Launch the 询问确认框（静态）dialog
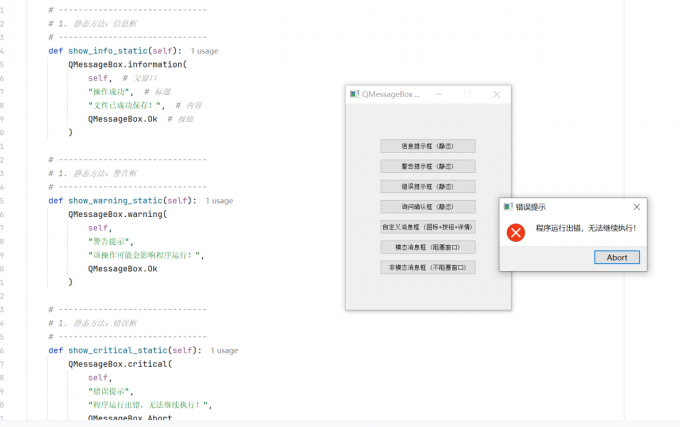The width and height of the screenshot is (680, 427). pos(428,207)
